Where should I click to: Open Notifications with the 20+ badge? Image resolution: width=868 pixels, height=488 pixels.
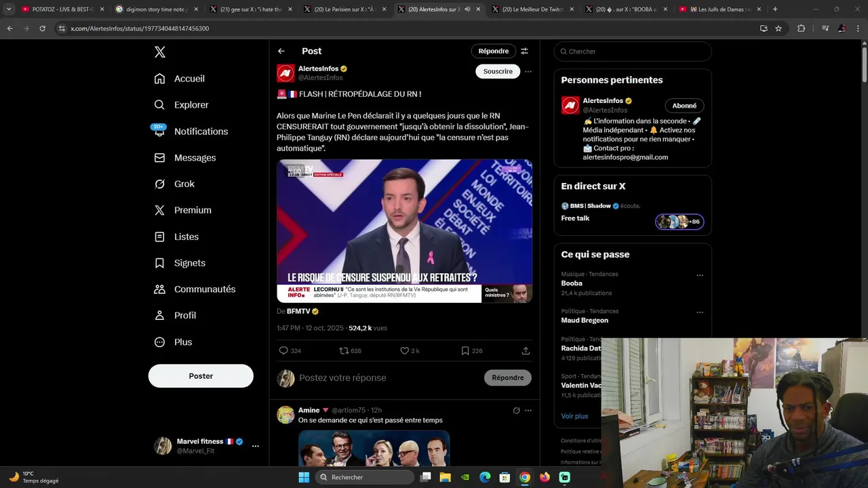[x=191, y=131]
